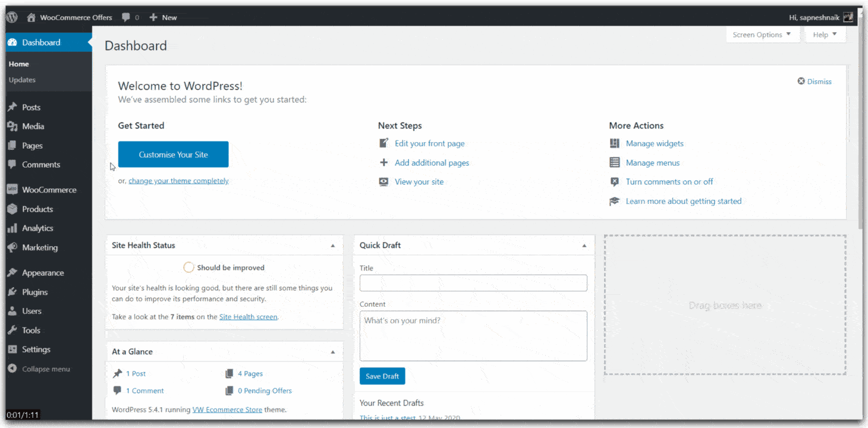Open the Screen Options dropdown
Image resolution: width=868 pixels, height=428 pixels.
tap(762, 34)
